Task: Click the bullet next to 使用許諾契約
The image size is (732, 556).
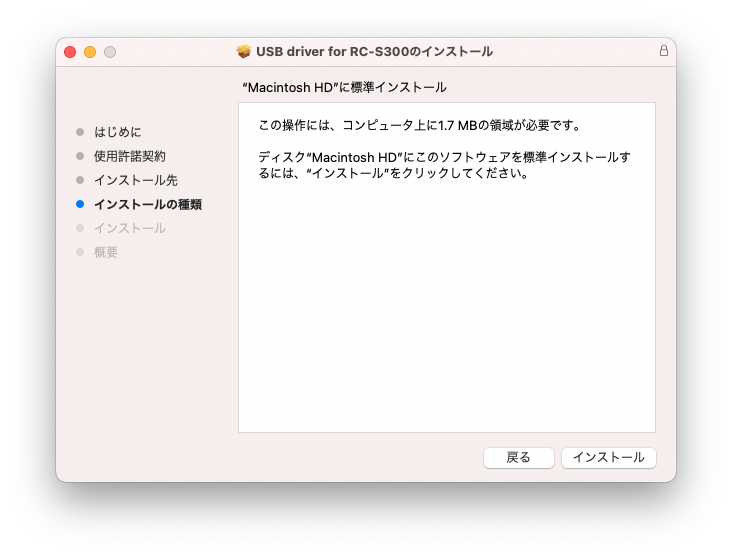Action: pos(80,156)
